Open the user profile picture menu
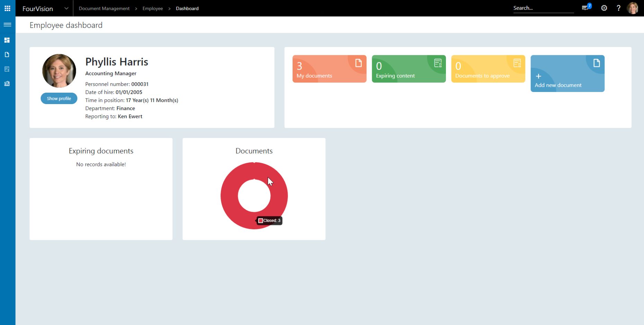Screen dimensions: 644x325 click(x=634, y=8)
